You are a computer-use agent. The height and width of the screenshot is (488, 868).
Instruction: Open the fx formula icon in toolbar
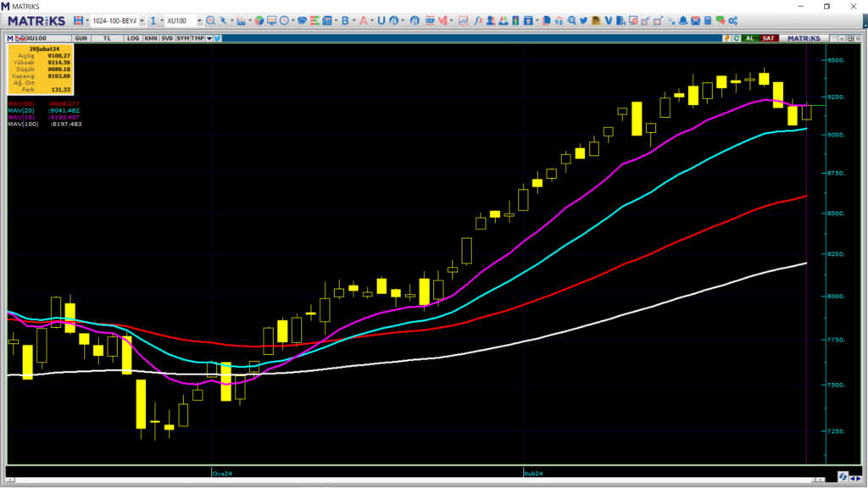[478, 20]
